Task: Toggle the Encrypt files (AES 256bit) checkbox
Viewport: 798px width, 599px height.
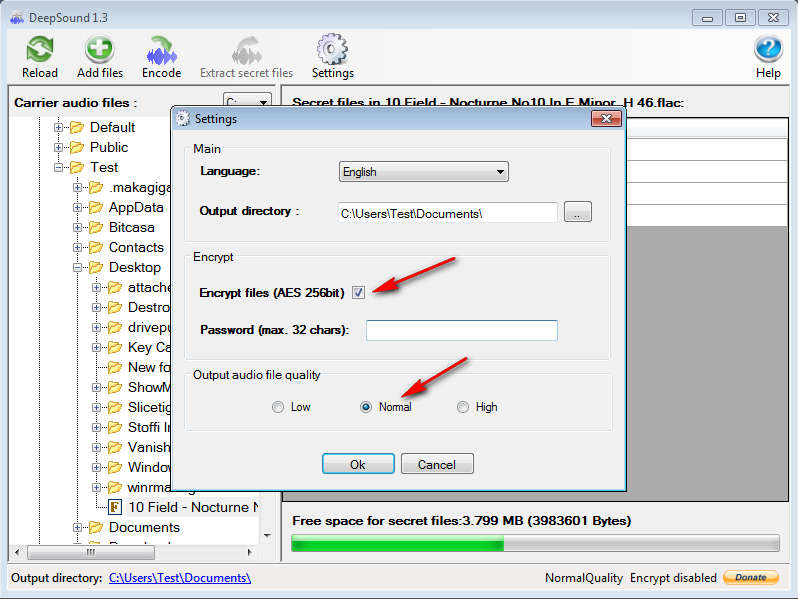Action: [358, 293]
